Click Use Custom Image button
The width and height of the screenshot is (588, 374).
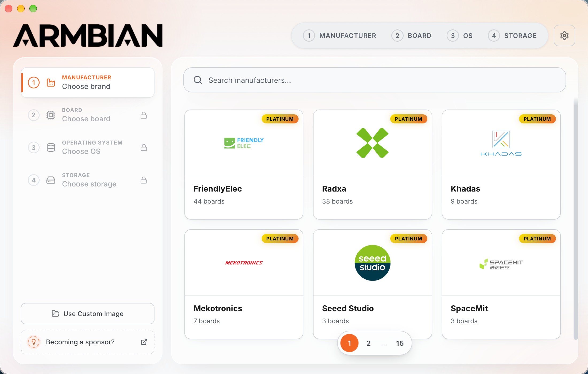pos(88,313)
